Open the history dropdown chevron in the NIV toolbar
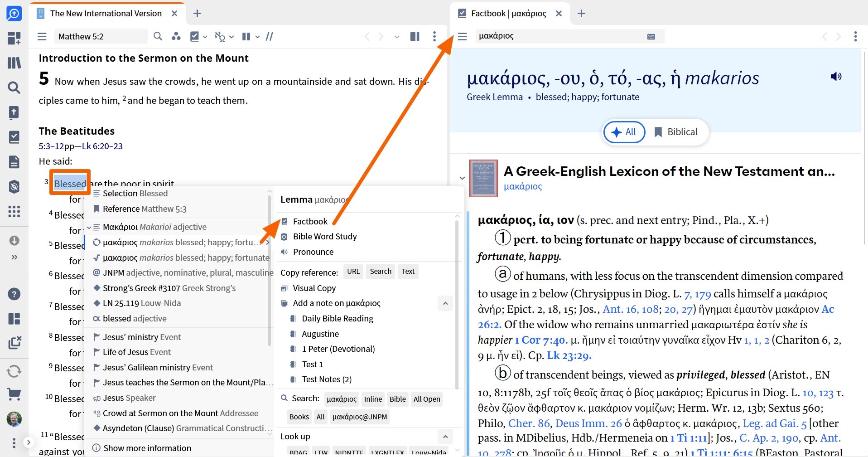 coord(397,37)
